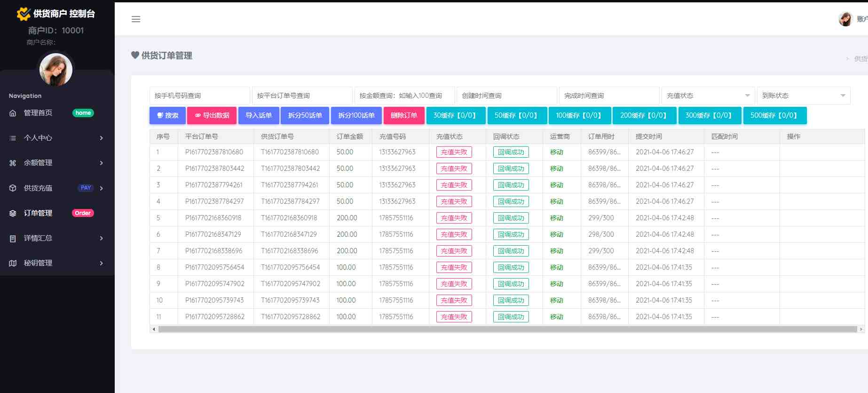Click the map icon beside 秘钥管理
Image resolution: width=868 pixels, height=393 pixels.
13,263
